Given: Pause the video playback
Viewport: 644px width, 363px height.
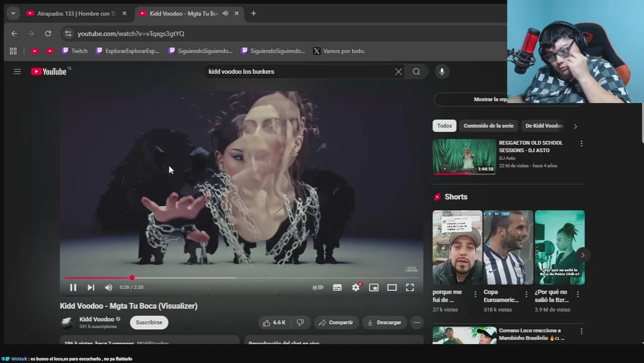Looking at the screenshot, I should coord(73,287).
